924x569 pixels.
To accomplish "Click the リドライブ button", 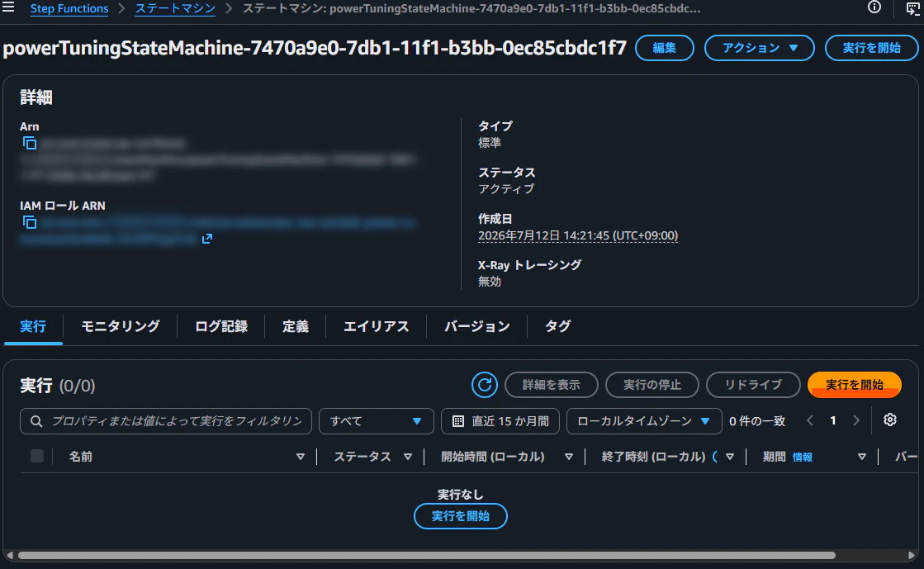I will (x=753, y=385).
